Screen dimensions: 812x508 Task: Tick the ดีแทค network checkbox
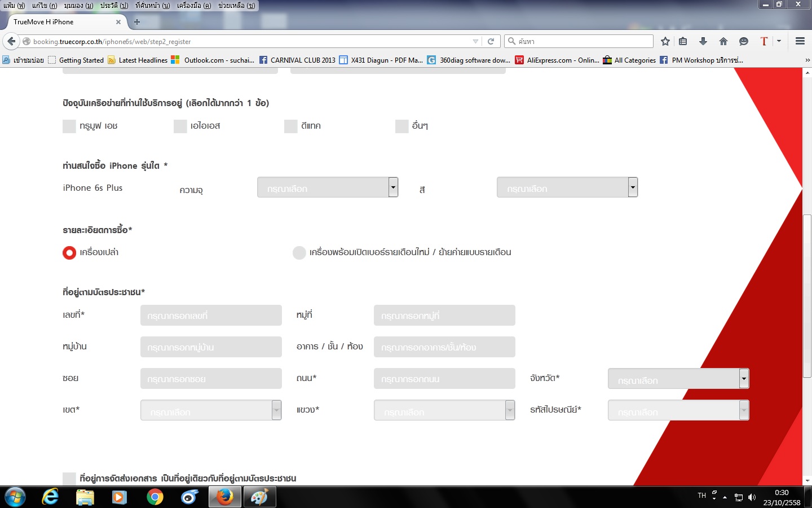point(291,126)
